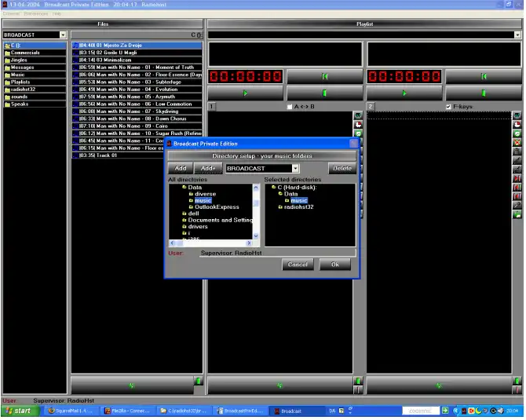This screenshot has height=420, width=526.
Task: Expand BROADCAST dropdown in Directory setup dialog
Action: pyautogui.click(x=295, y=168)
